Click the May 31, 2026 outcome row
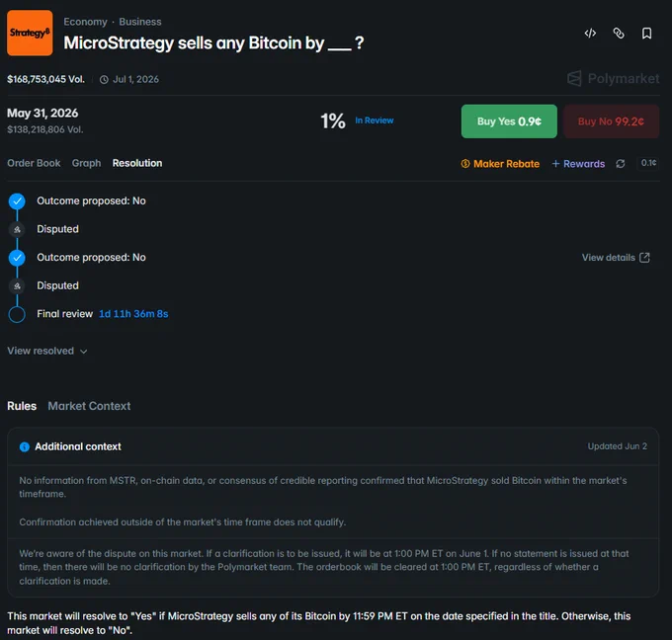 (333, 121)
